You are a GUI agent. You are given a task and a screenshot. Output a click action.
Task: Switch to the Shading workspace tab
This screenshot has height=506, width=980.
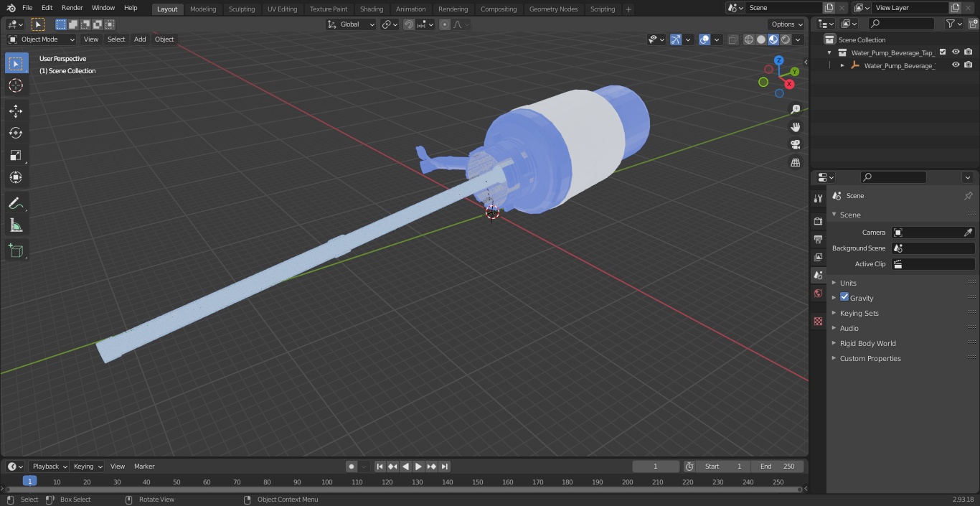pyautogui.click(x=371, y=9)
